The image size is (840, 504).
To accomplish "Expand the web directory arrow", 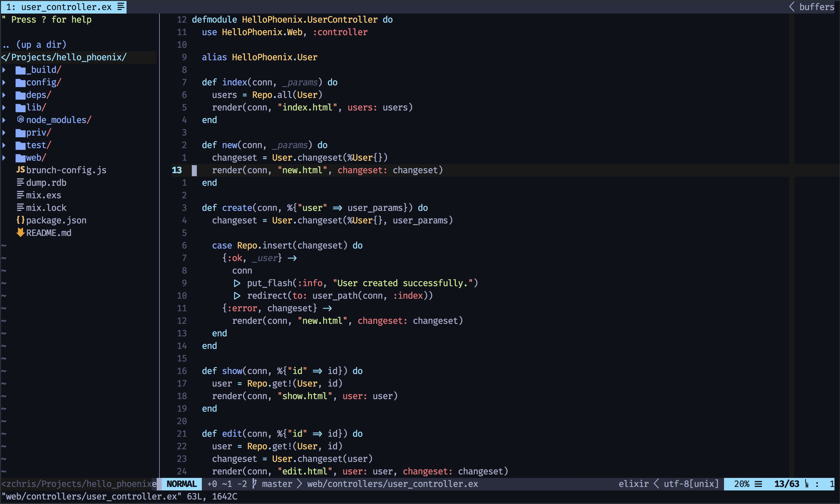I will point(4,158).
